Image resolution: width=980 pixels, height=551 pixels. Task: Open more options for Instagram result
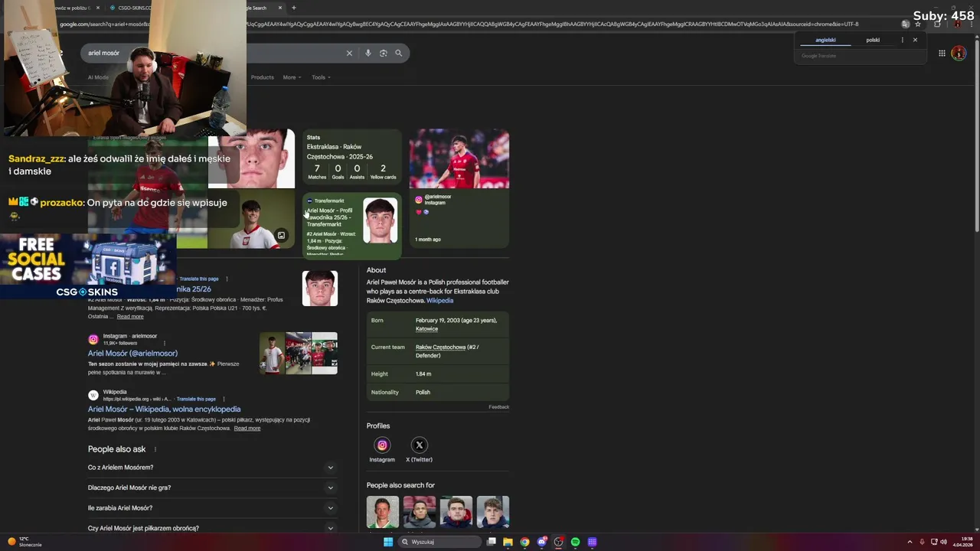164,343
